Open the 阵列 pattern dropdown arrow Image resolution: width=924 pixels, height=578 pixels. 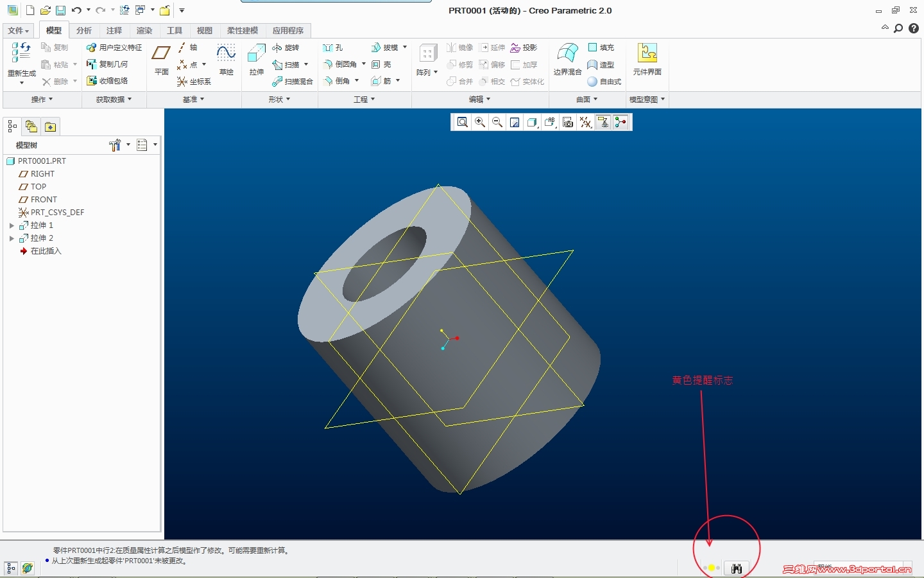(436, 72)
